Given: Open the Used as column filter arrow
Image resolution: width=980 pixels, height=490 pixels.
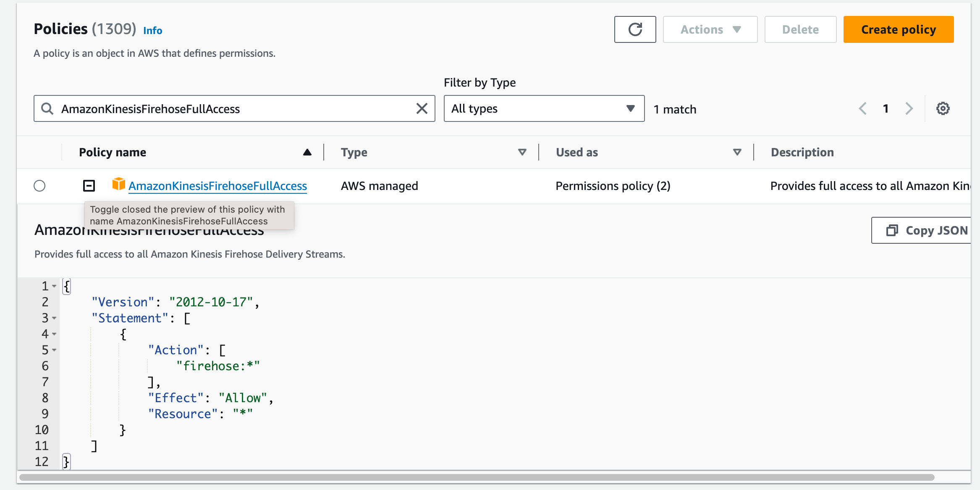Looking at the screenshot, I should click(x=737, y=152).
